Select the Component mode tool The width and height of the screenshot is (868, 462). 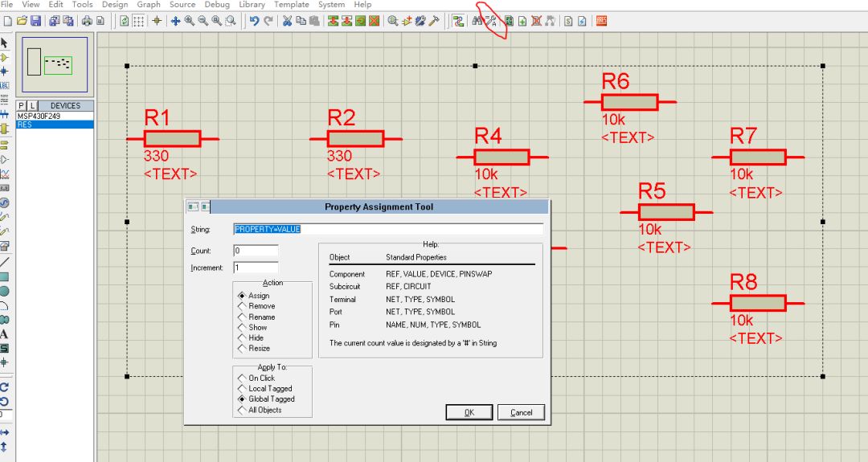pos(5,57)
